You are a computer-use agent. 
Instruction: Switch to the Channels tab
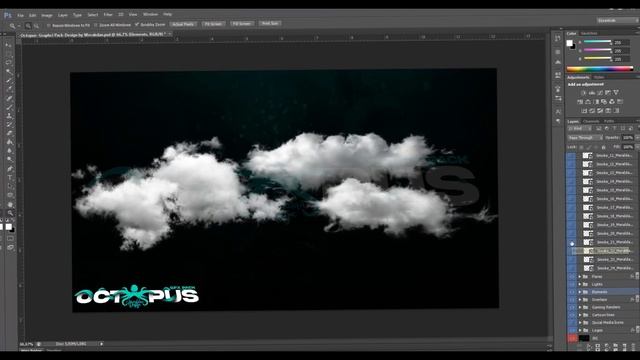591,121
